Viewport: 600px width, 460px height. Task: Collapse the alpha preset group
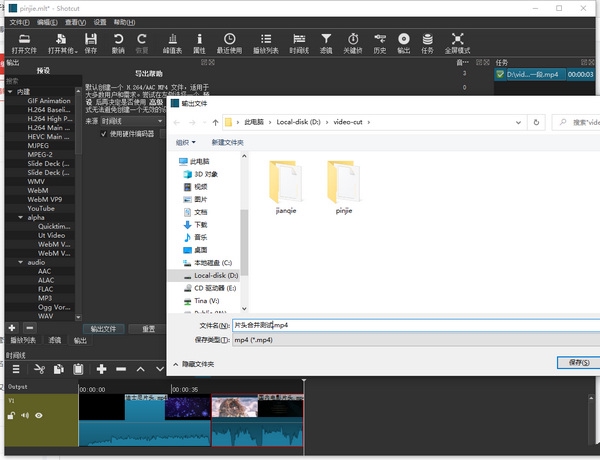(x=19, y=217)
